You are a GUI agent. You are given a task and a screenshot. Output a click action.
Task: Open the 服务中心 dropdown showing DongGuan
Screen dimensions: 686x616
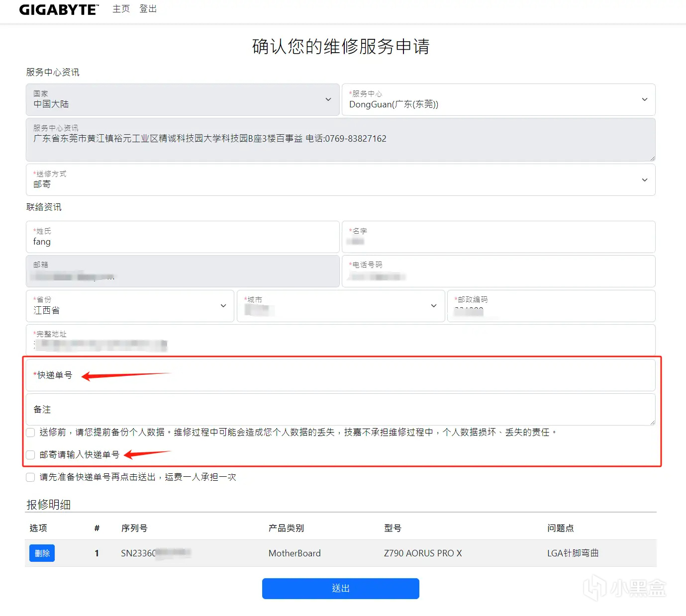498,99
